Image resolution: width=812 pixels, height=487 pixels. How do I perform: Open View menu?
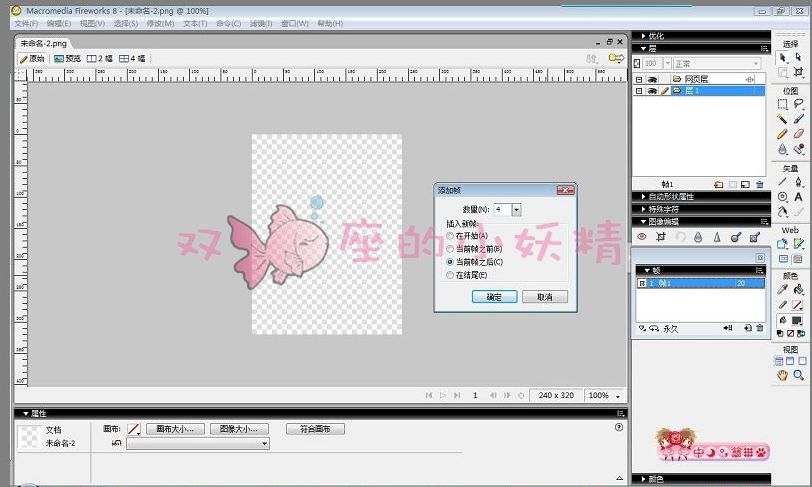click(x=92, y=23)
